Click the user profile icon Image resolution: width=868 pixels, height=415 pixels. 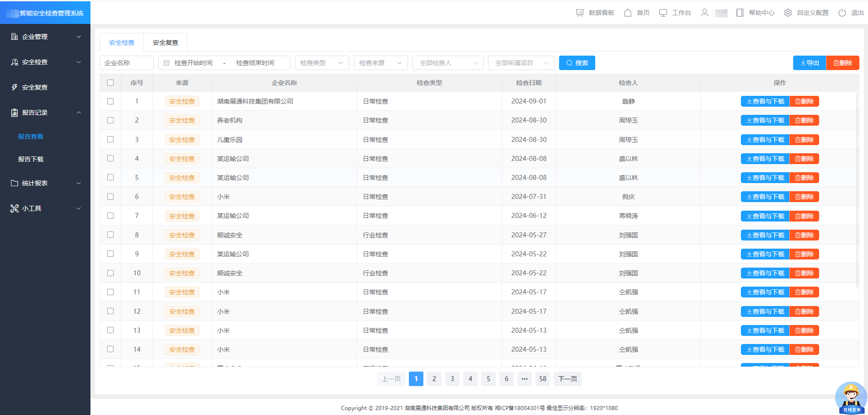click(704, 13)
